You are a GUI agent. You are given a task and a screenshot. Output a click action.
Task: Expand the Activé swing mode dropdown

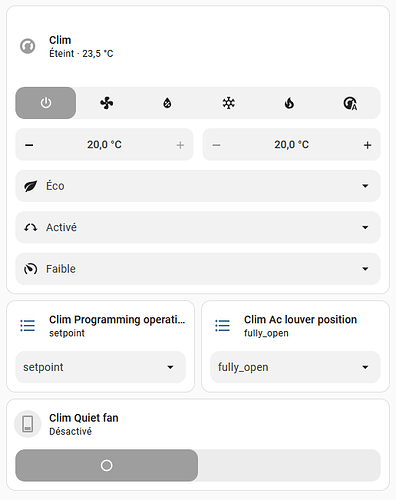[x=198, y=227]
